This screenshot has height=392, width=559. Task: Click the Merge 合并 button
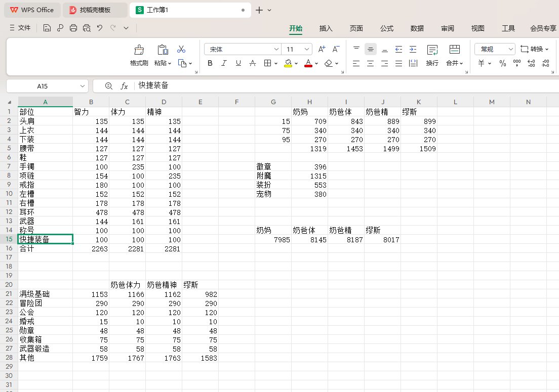click(x=455, y=55)
